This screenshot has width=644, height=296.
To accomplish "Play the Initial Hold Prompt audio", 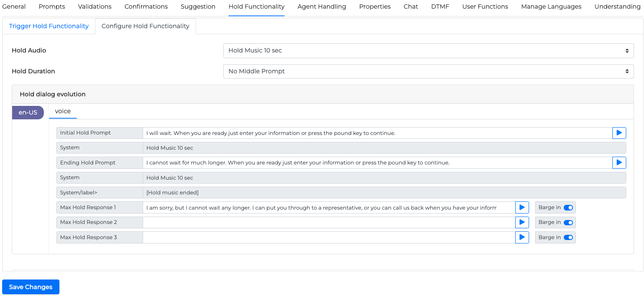I will pyautogui.click(x=619, y=133).
